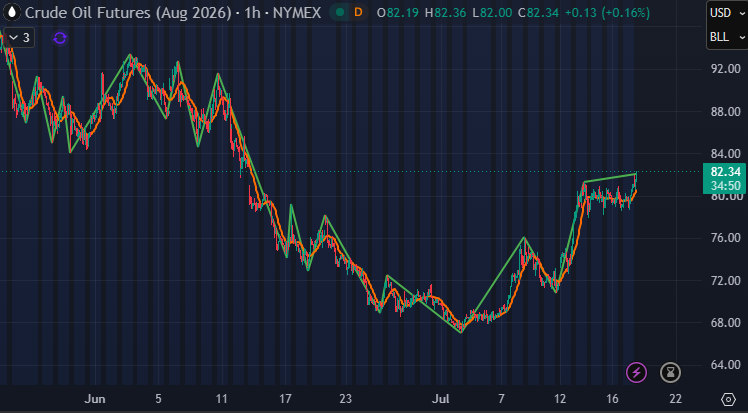Click the green market status dot
Image resolution: width=748 pixels, height=413 pixels.
[x=340, y=12]
